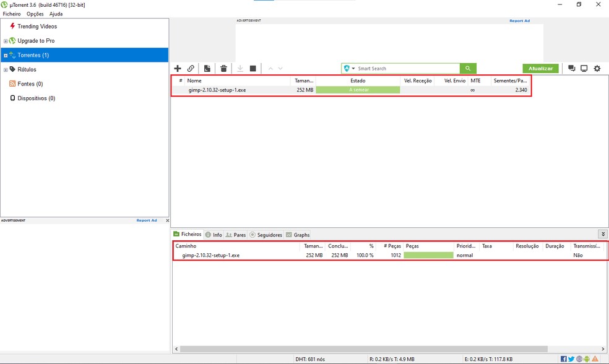Click the Atualizar button
This screenshot has height=364, width=609.
[540, 68]
